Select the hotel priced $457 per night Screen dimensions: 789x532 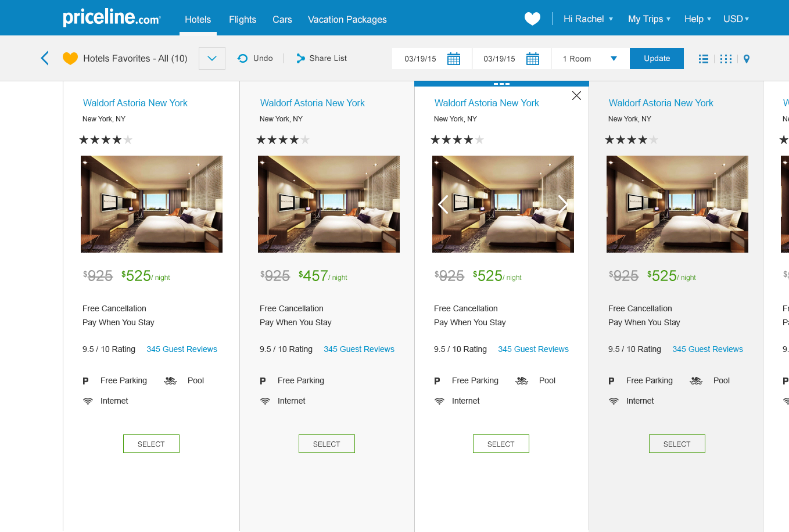point(327,444)
